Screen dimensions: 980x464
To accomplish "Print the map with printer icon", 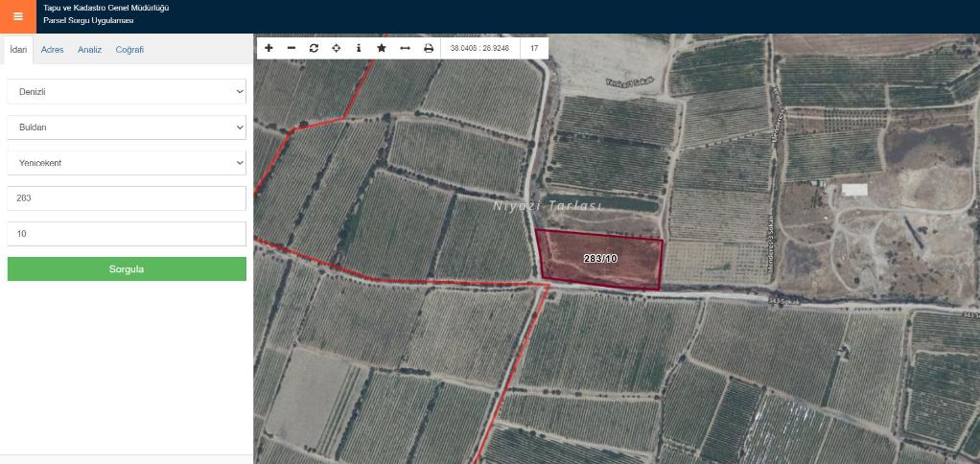I will click(429, 48).
